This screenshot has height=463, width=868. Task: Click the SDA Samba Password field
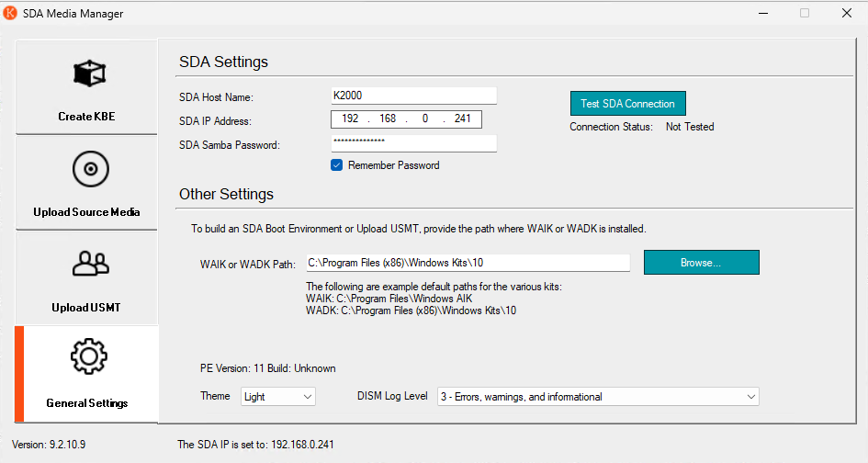click(413, 143)
